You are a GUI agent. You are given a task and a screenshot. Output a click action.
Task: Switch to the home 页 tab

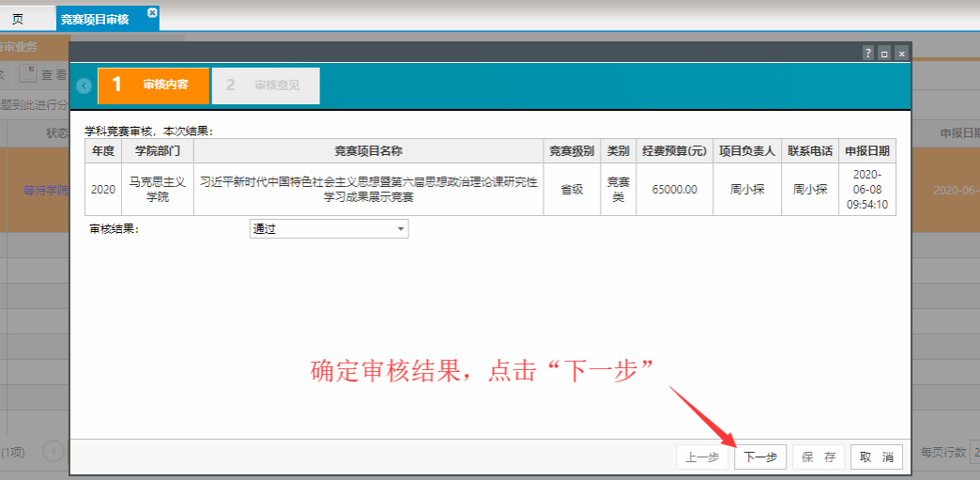pyautogui.click(x=18, y=19)
